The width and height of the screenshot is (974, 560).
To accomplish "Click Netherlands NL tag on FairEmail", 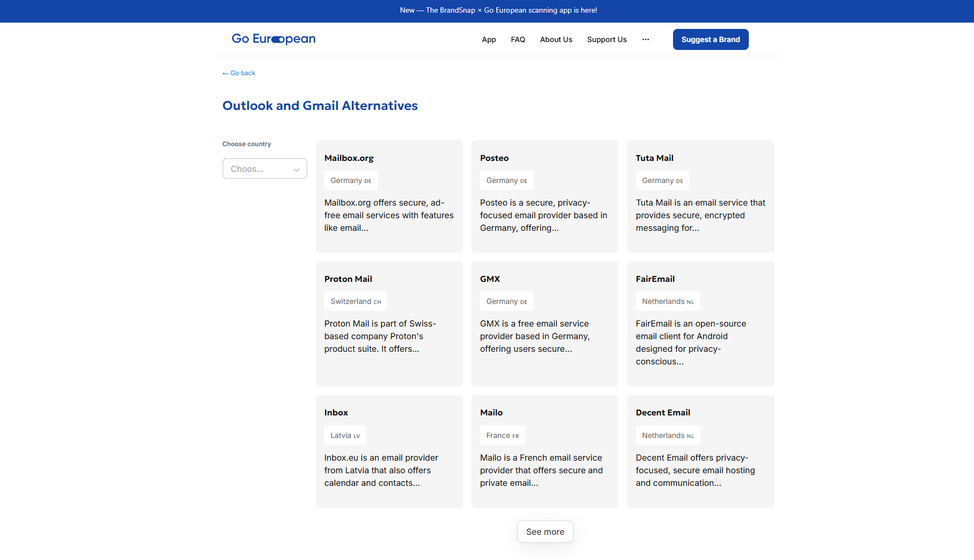I will point(668,301).
